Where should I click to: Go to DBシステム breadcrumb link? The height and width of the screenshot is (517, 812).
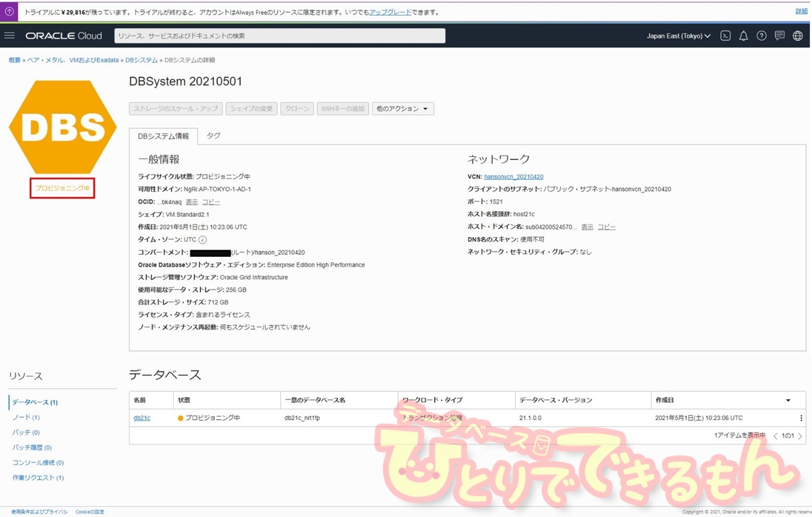[x=141, y=60]
